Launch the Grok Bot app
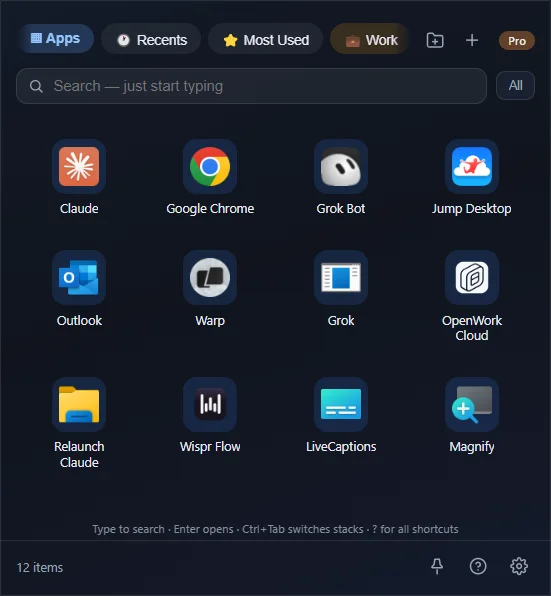551x596 pixels. (x=341, y=166)
